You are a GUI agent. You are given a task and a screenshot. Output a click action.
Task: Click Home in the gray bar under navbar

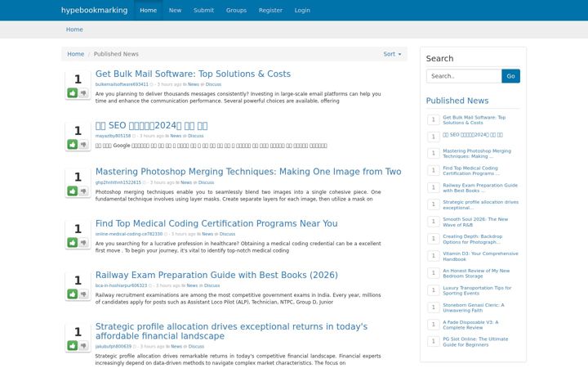click(x=74, y=29)
